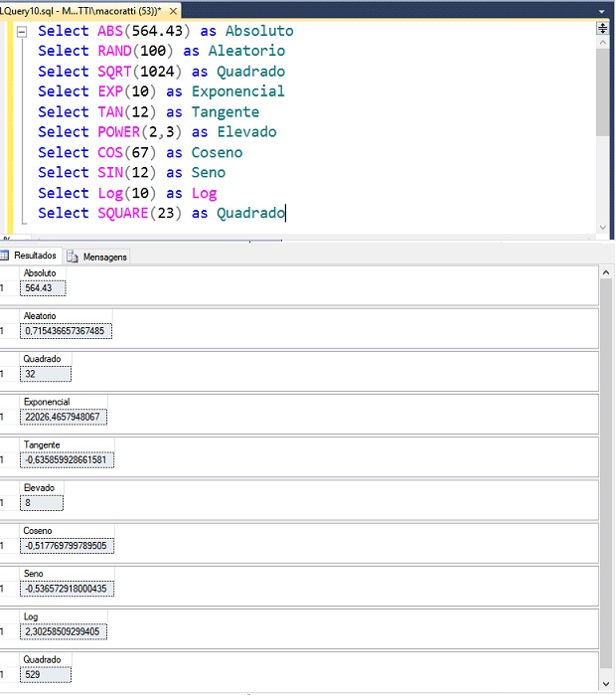Image resolution: width=616 pixels, height=695 pixels.
Task: Click the results pane scrollbar thumb
Action: pyautogui.click(x=606, y=473)
